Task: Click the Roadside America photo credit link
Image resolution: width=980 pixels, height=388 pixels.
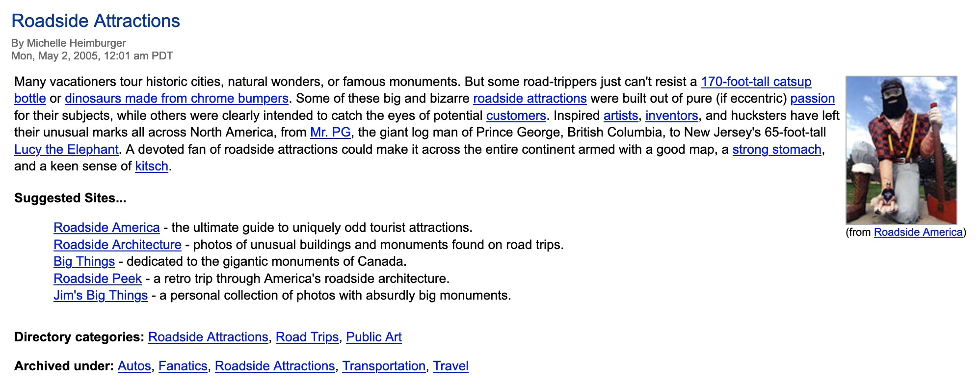Action: pos(918,232)
